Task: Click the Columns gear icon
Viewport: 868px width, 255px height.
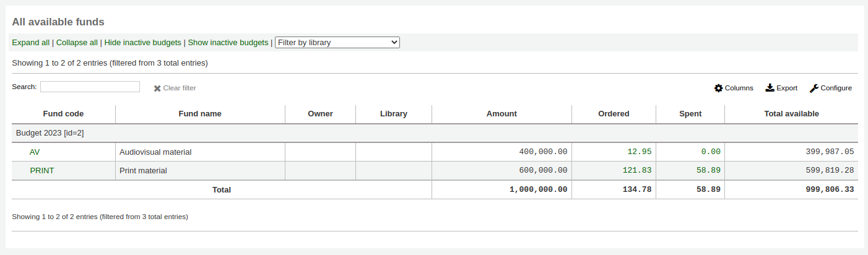Action: (x=718, y=89)
